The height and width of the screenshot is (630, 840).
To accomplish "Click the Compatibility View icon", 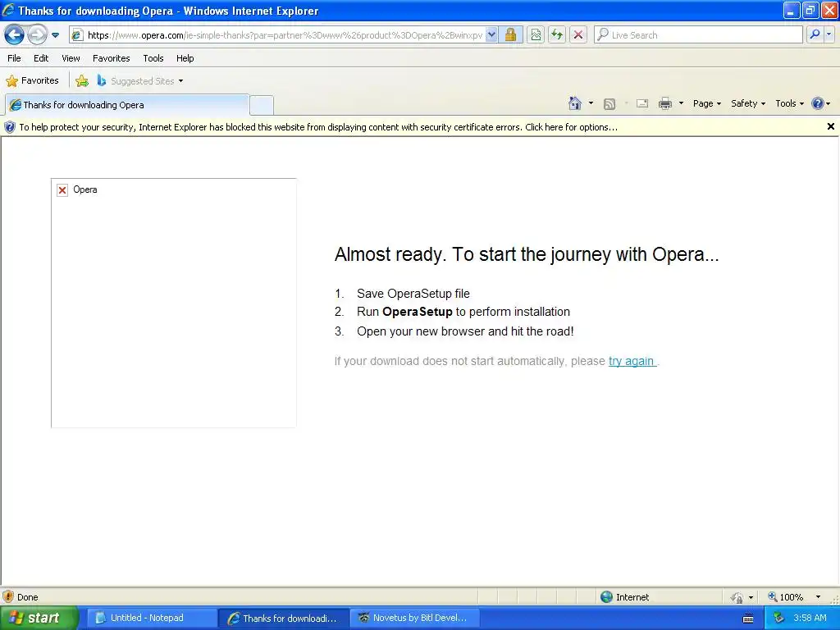I will (x=536, y=35).
